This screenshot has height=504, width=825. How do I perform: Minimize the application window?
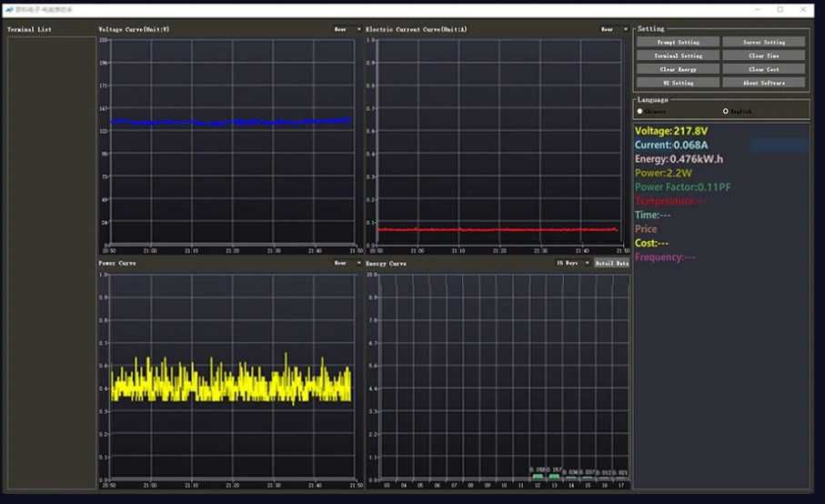pos(758,9)
